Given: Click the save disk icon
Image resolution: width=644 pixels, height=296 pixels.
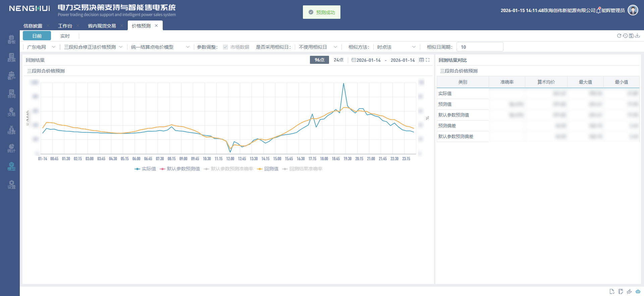Looking at the screenshot, I should tap(631, 36).
